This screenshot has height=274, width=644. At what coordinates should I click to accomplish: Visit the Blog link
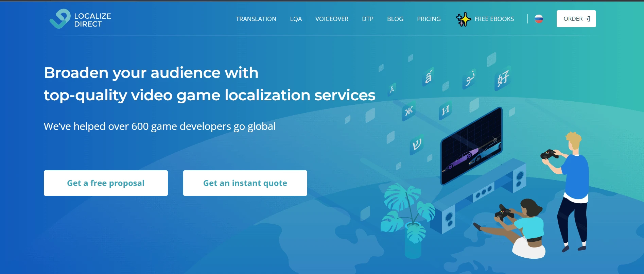(395, 19)
